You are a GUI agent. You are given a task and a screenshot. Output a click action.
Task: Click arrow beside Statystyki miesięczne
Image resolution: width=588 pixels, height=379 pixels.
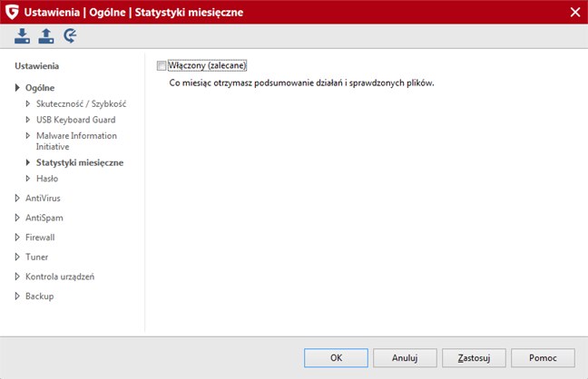pyautogui.click(x=28, y=162)
